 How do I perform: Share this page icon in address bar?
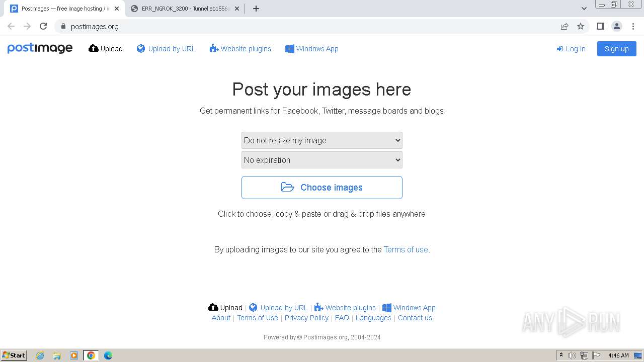click(x=565, y=26)
